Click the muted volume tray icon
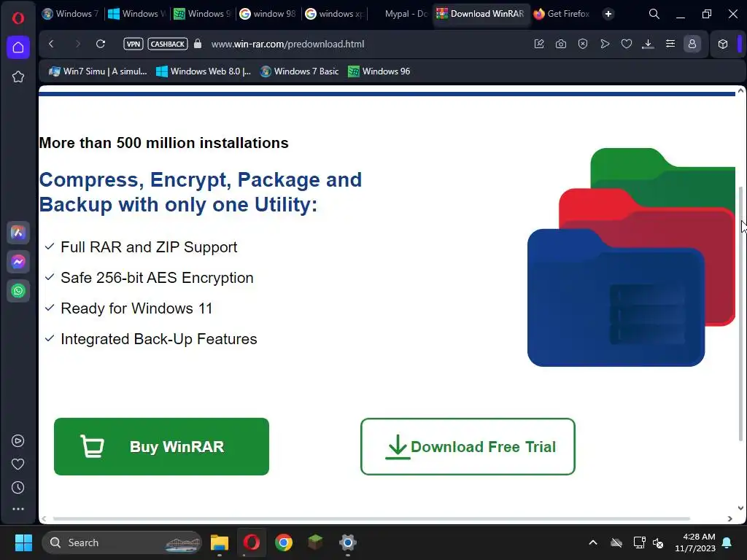This screenshot has width=747, height=560. click(x=659, y=542)
